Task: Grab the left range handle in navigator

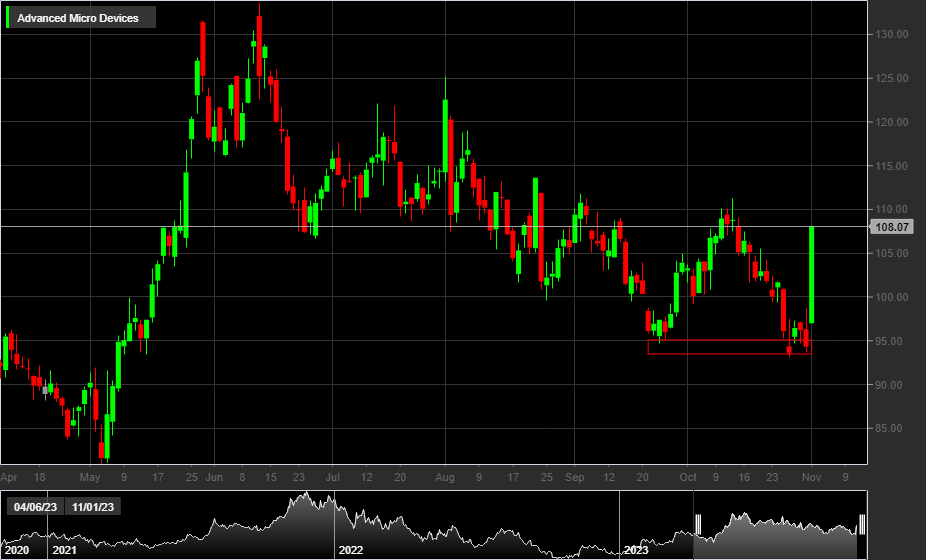Action: click(697, 525)
